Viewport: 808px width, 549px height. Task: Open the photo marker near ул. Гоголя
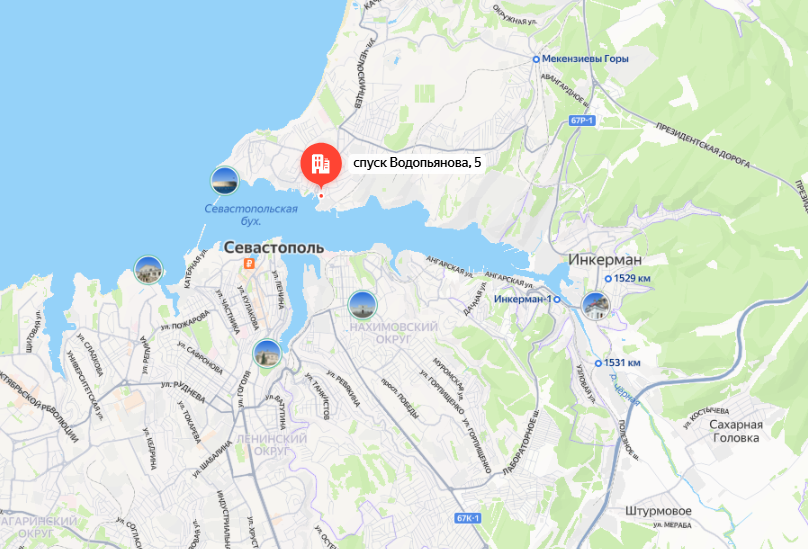coord(267,354)
